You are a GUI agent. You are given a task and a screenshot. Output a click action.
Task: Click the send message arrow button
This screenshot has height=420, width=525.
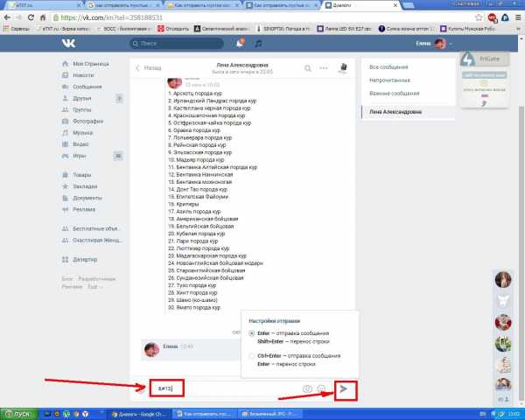(346, 390)
